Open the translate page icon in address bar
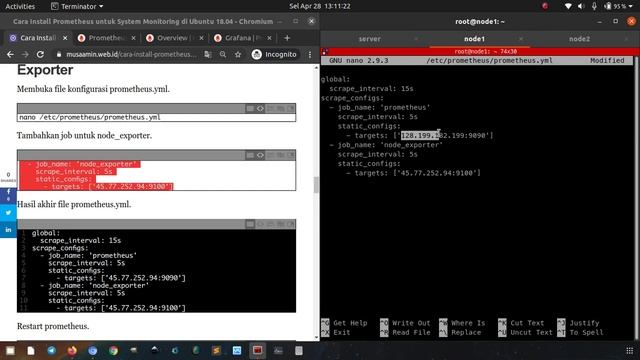This screenshot has width=640, height=360. (x=208, y=54)
